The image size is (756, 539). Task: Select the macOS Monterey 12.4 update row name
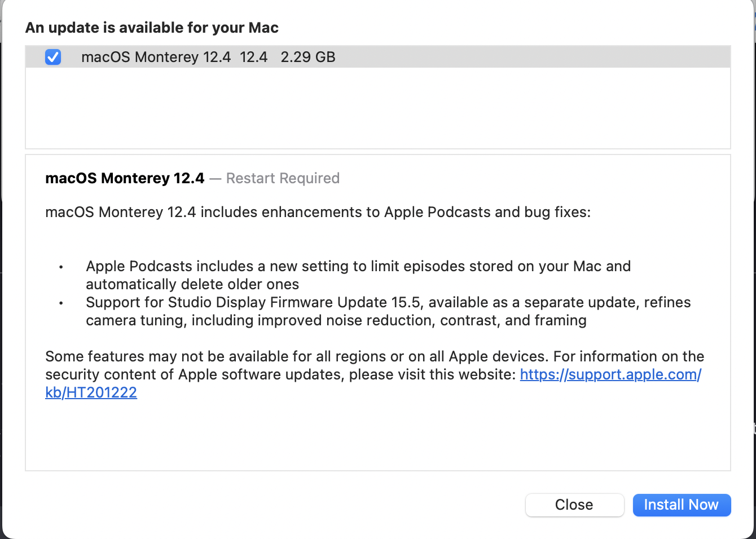point(156,57)
